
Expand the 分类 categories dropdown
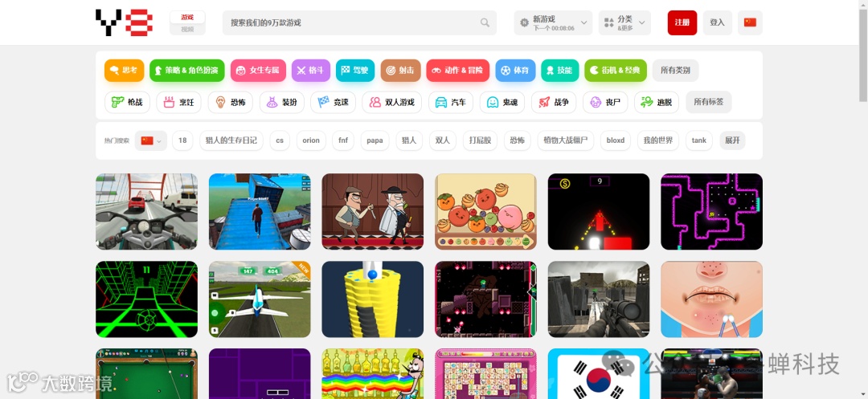[x=624, y=22]
